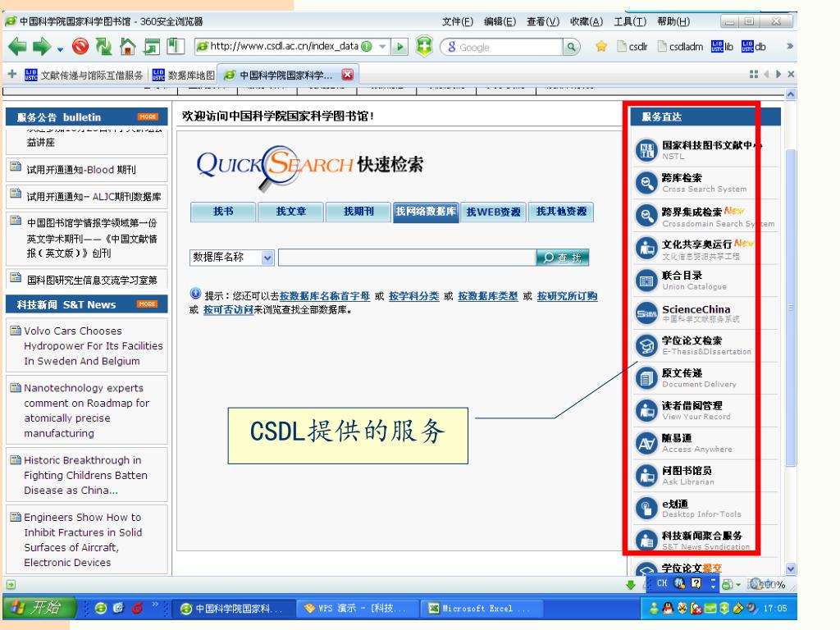
Task: Select the 找网络数据库 search tab
Action: pyautogui.click(x=426, y=212)
